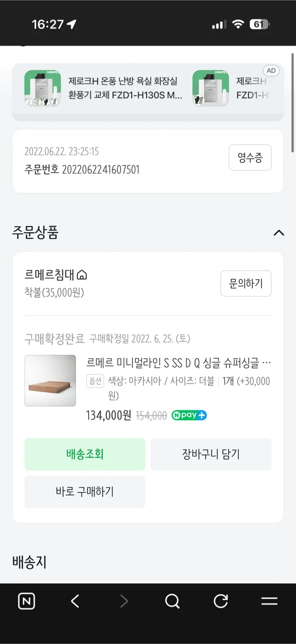Tap the Npay plus badge
This screenshot has height=644, width=296.
[189, 415]
